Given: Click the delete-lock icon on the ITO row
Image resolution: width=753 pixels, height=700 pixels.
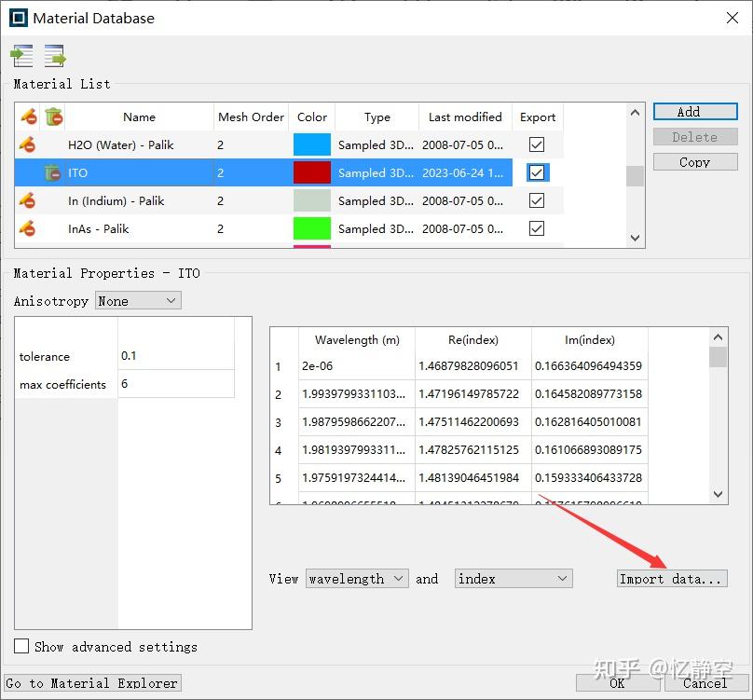Looking at the screenshot, I should [51, 172].
